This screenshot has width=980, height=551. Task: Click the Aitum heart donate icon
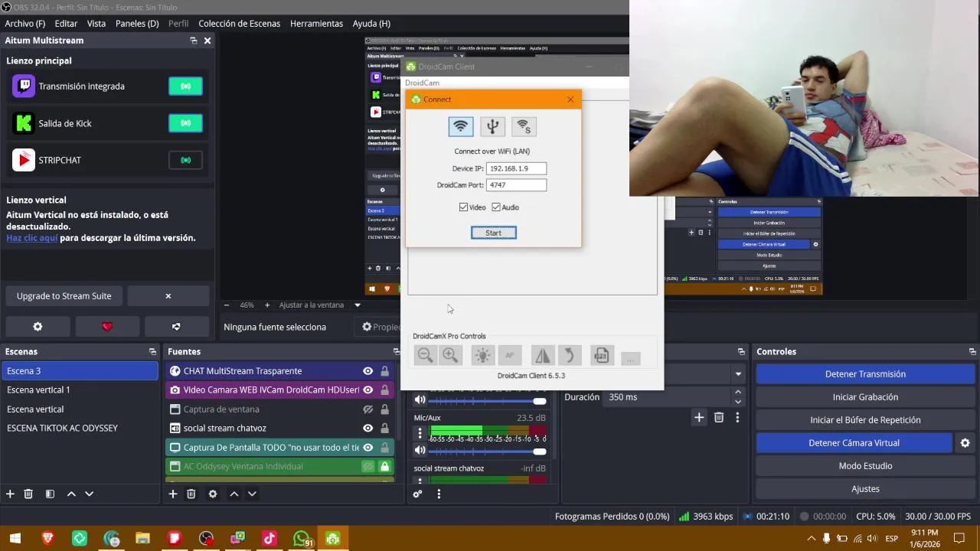pos(107,327)
